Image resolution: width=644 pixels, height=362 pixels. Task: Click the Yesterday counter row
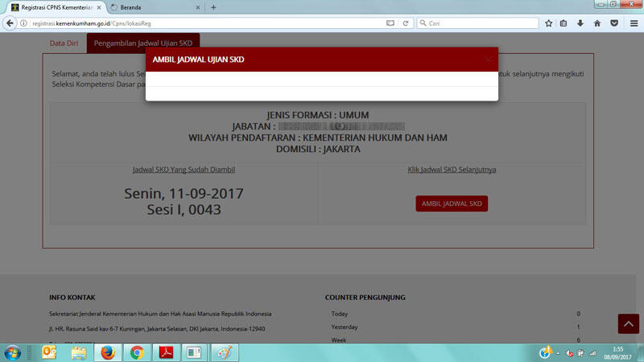pos(456,327)
